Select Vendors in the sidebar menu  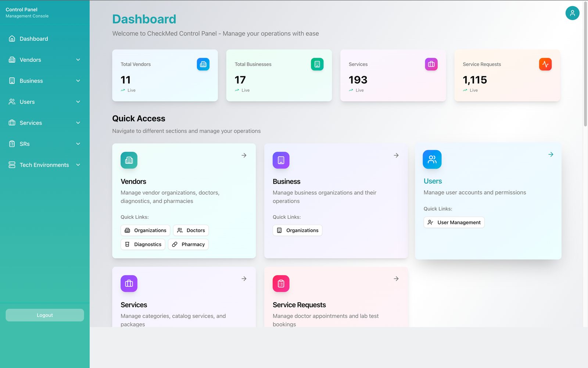point(45,60)
